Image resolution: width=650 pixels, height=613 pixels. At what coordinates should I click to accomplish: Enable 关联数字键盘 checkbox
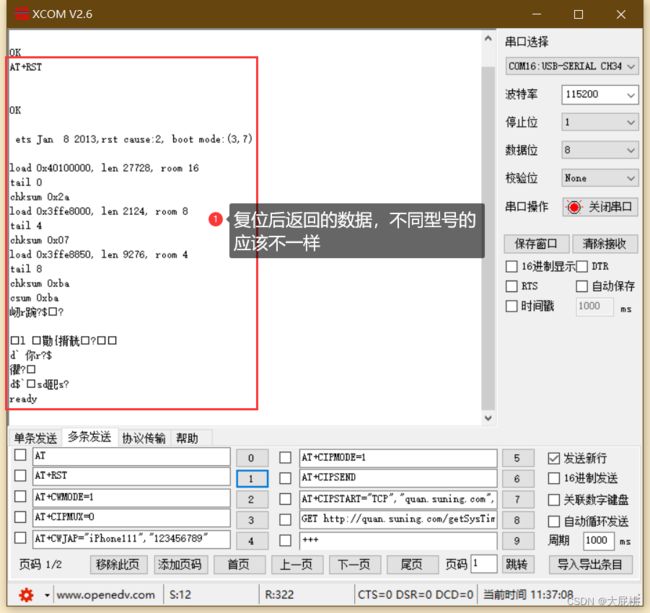pyautogui.click(x=554, y=500)
